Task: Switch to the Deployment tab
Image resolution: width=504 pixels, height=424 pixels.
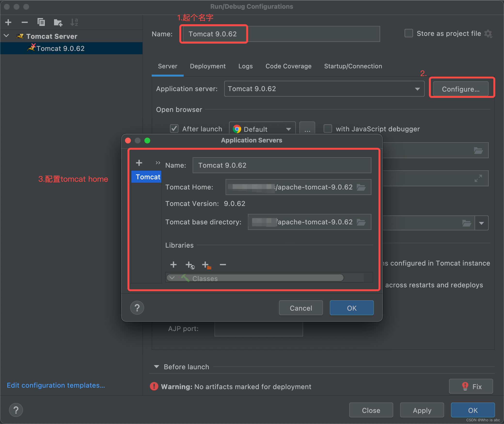Action: point(208,66)
